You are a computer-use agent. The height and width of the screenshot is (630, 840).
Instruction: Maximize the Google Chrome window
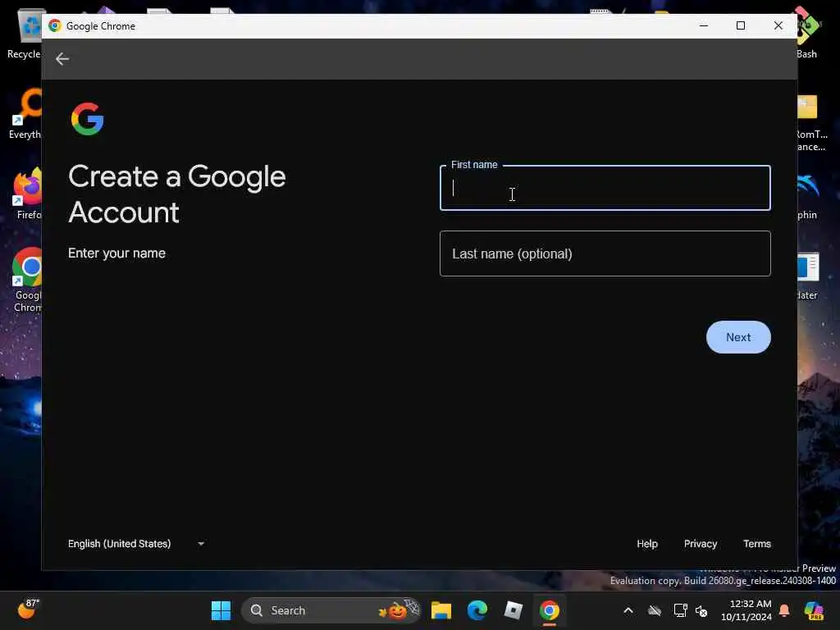click(x=741, y=25)
